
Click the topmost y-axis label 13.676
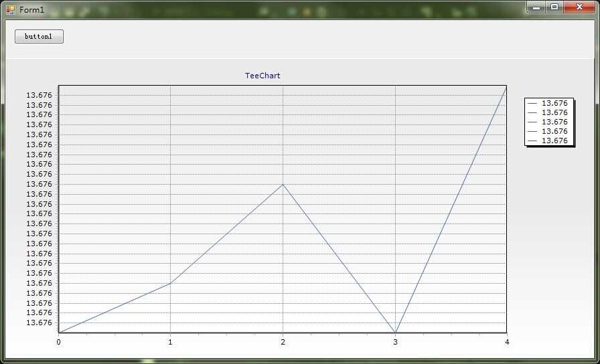[39, 95]
